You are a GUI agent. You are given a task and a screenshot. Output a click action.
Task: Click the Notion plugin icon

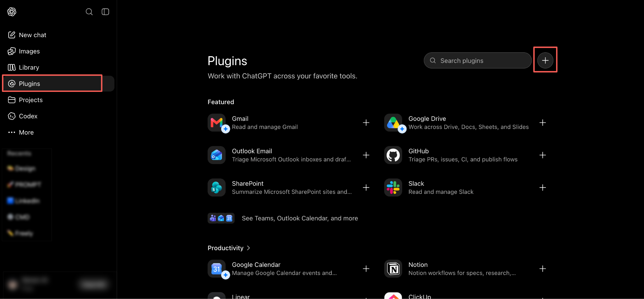point(393,269)
